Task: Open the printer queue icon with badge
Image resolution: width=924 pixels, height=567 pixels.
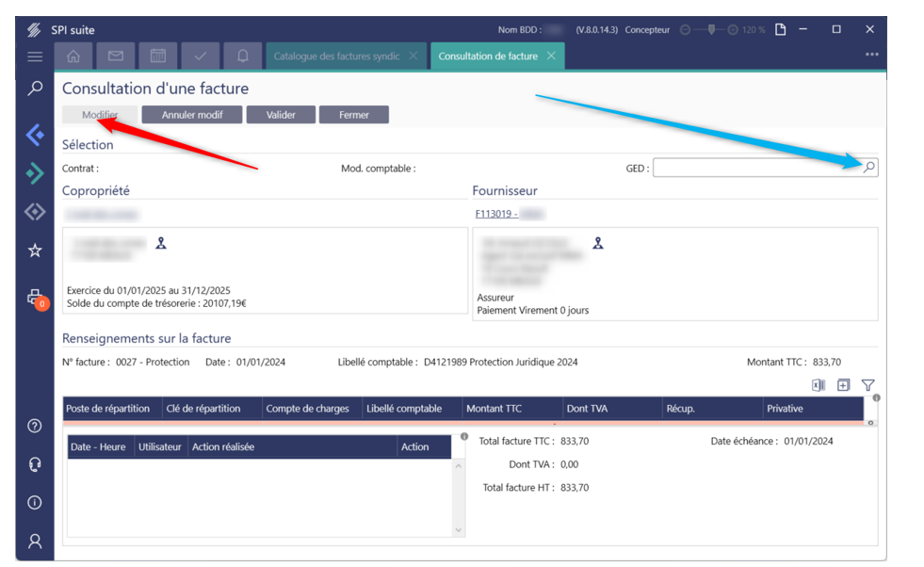Action: click(35, 299)
